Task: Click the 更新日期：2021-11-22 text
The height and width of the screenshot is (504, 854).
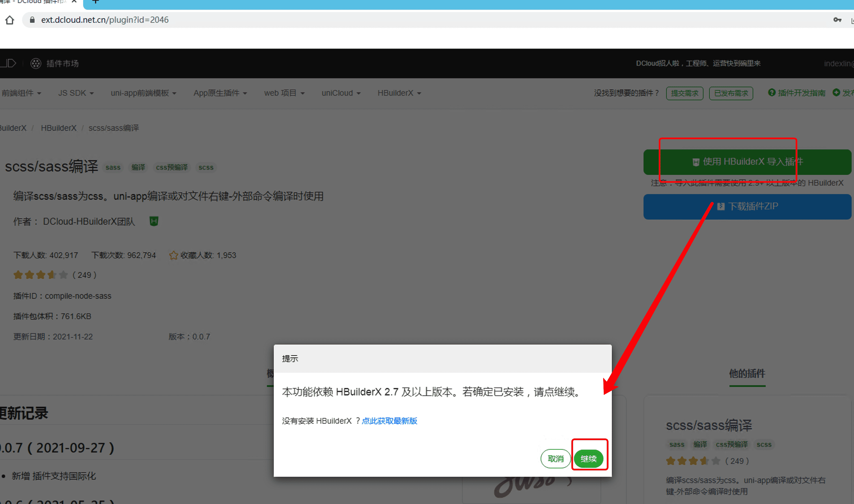Action: 53,337
